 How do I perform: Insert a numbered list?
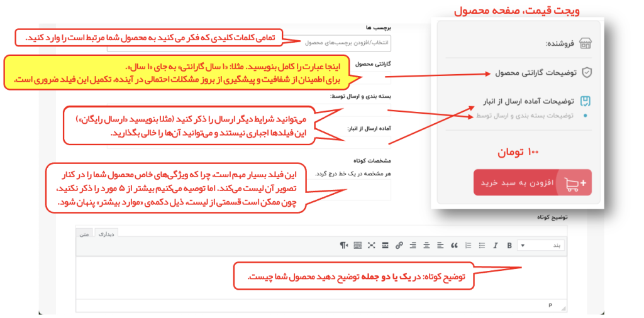point(467,245)
